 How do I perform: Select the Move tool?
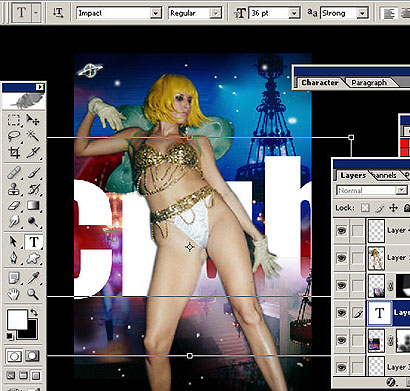pos(33,120)
